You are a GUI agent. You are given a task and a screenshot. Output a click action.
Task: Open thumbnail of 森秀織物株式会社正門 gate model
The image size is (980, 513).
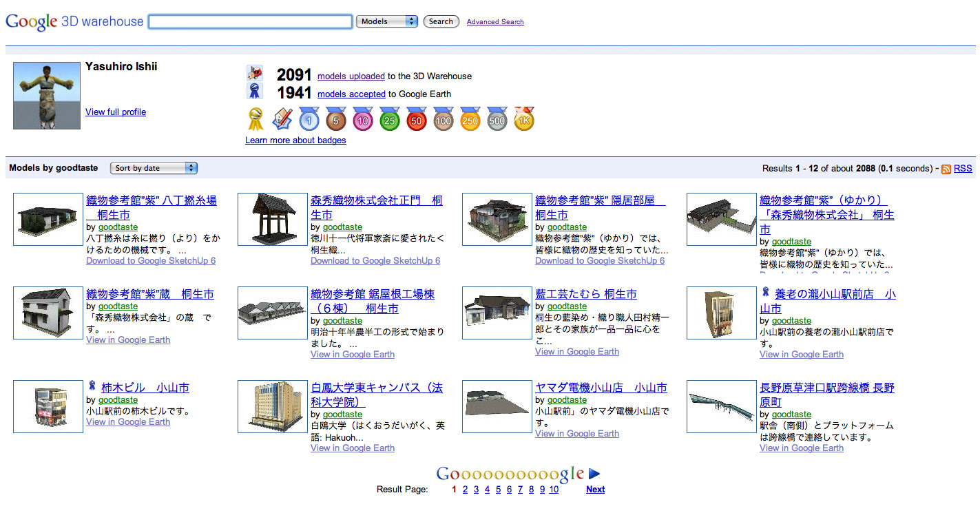(x=272, y=219)
